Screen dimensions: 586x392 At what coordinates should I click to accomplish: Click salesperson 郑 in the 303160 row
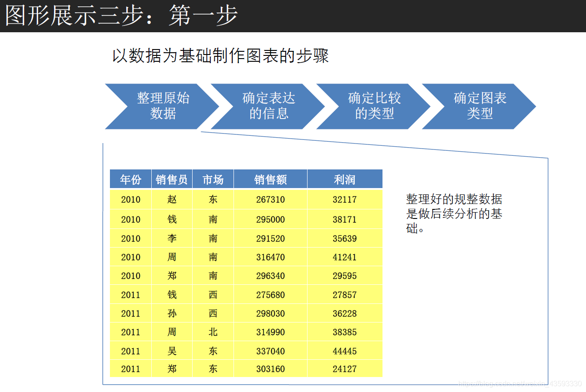point(172,369)
